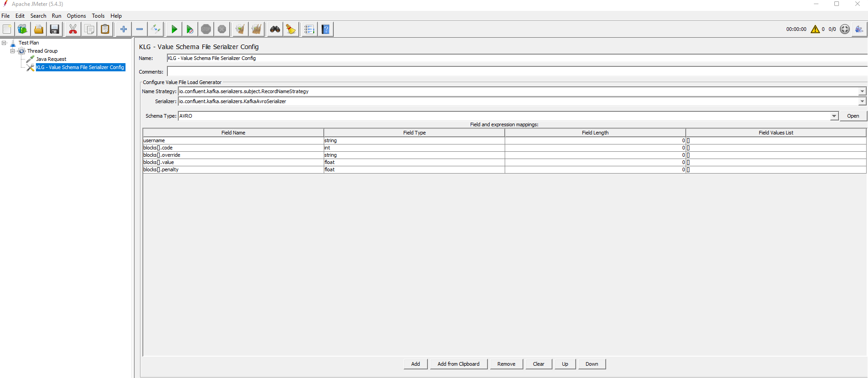Click the 00:00:00 elapsed time display
This screenshot has height=378, width=868.
pyautogui.click(x=796, y=29)
